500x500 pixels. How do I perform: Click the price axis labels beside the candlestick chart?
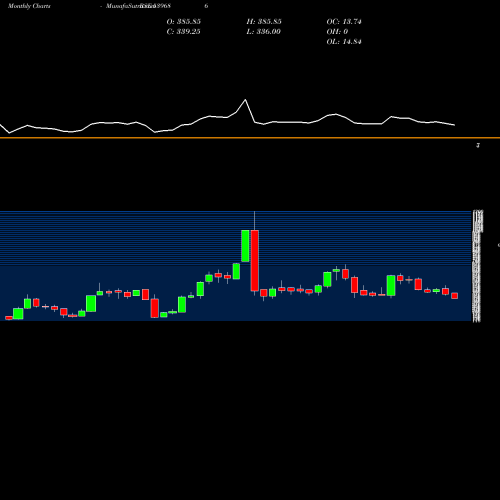point(477,266)
